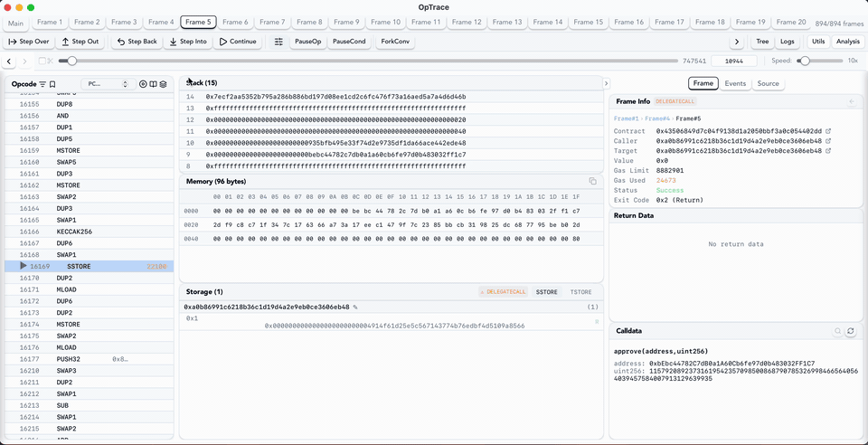Toggle the TSTORE storage filter

point(580,292)
